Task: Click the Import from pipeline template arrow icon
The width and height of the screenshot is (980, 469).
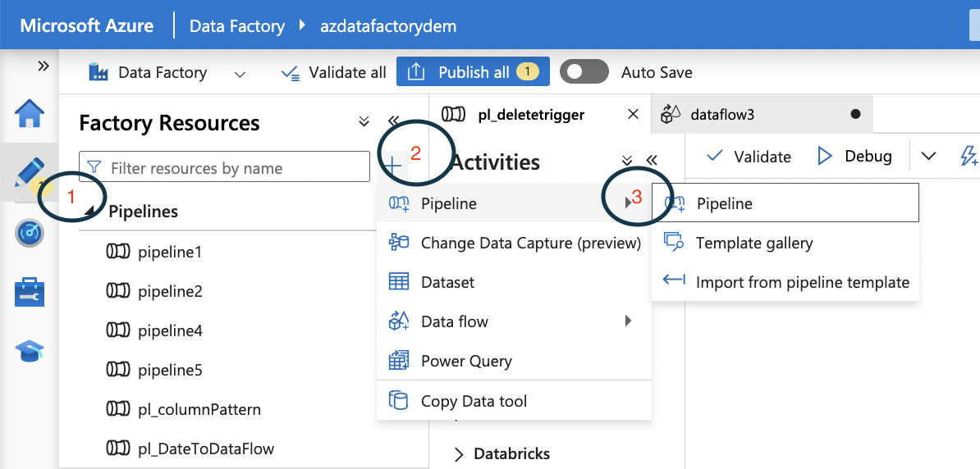Action: 675,280
